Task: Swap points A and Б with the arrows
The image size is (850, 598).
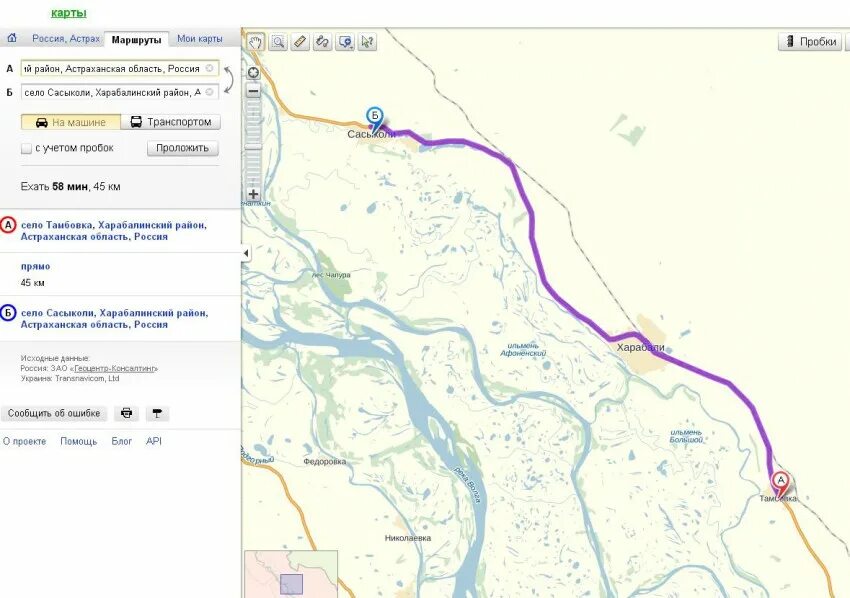Action: [x=229, y=80]
